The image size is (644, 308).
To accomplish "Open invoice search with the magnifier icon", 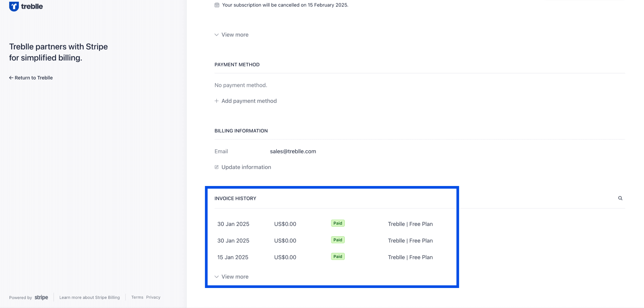I will [x=621, y=198].
